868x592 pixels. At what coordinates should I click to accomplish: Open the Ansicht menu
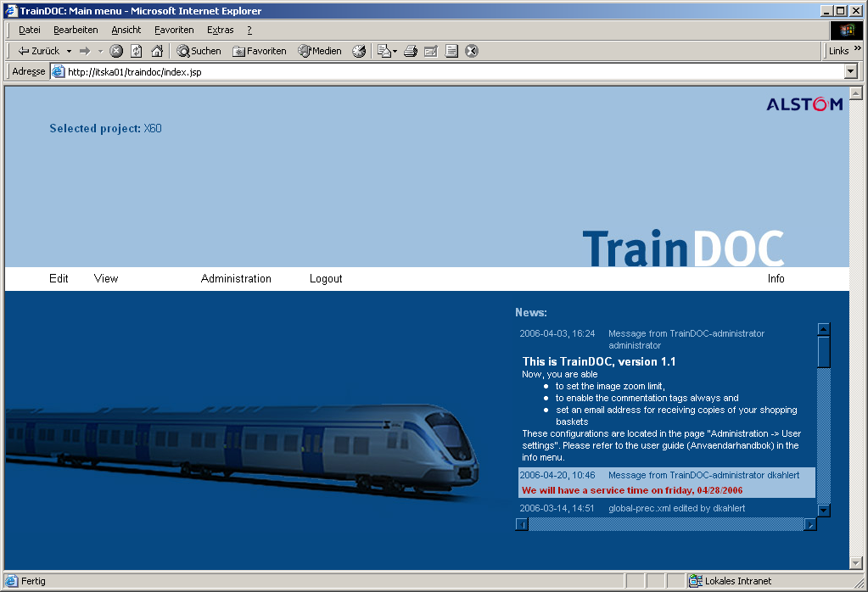pyautogui.click(x=126, y=30)
